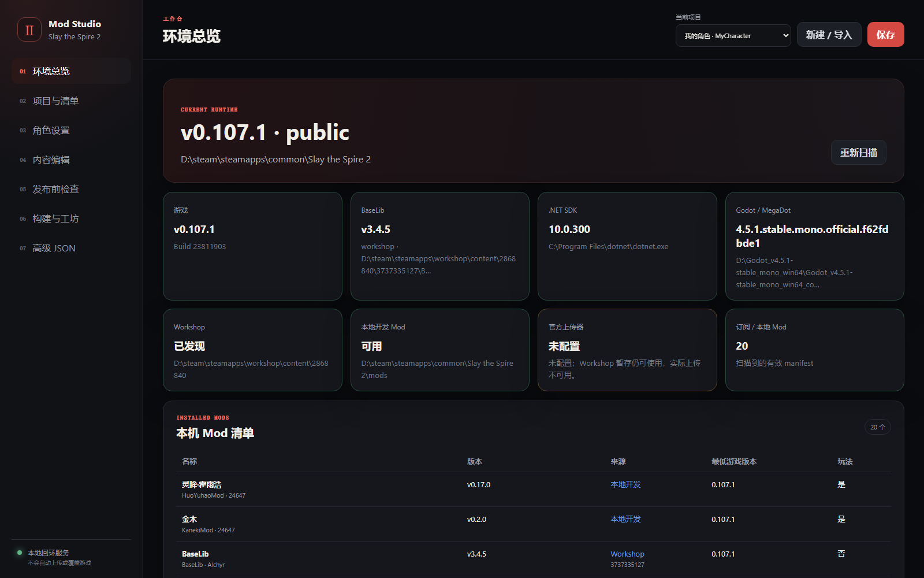Click workshop ID 3737335127 text
Screen dimensions: 924x578
(627, 565)
